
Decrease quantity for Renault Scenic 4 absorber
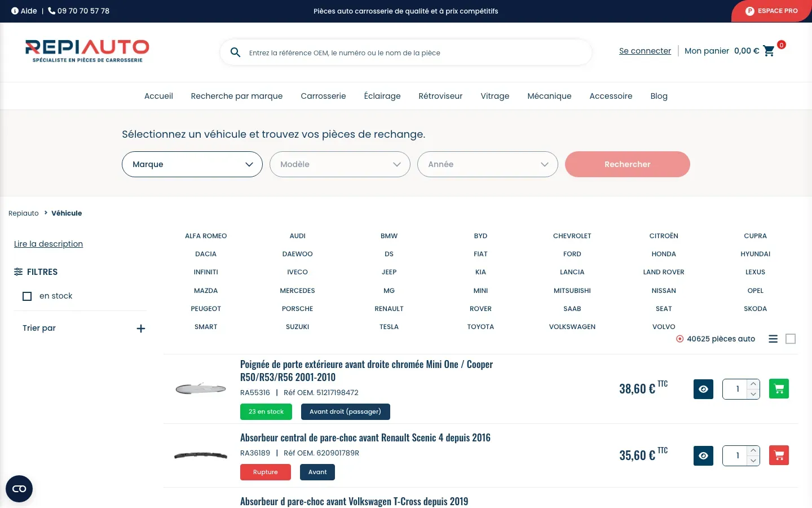(753, 461)
